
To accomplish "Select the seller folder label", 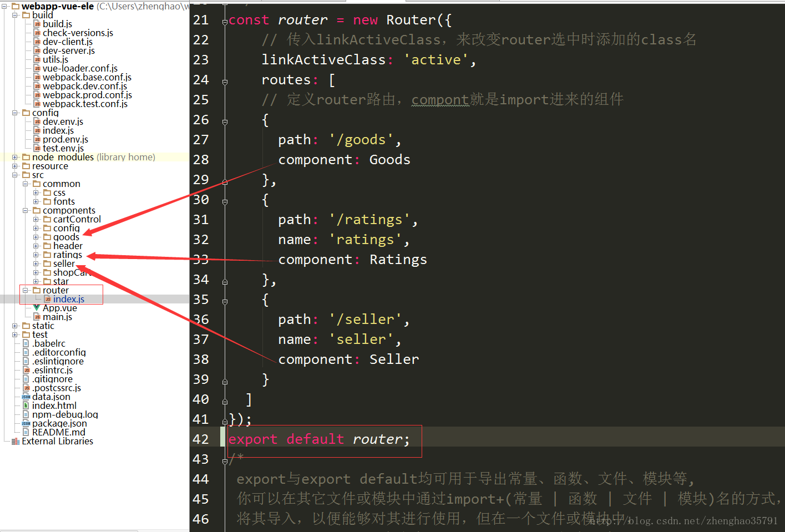I will click(x=64, y=264).
